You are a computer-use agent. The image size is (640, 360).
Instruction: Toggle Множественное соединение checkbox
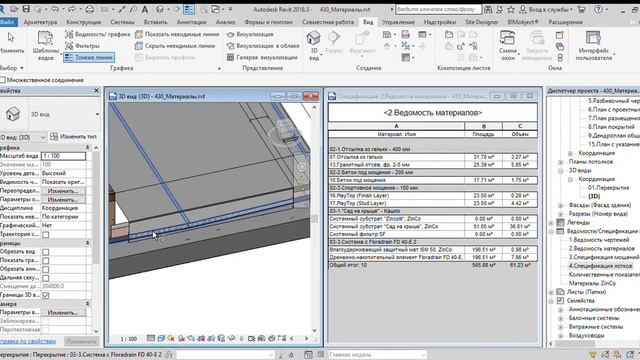pyautogui.click(x=3, y=80)
